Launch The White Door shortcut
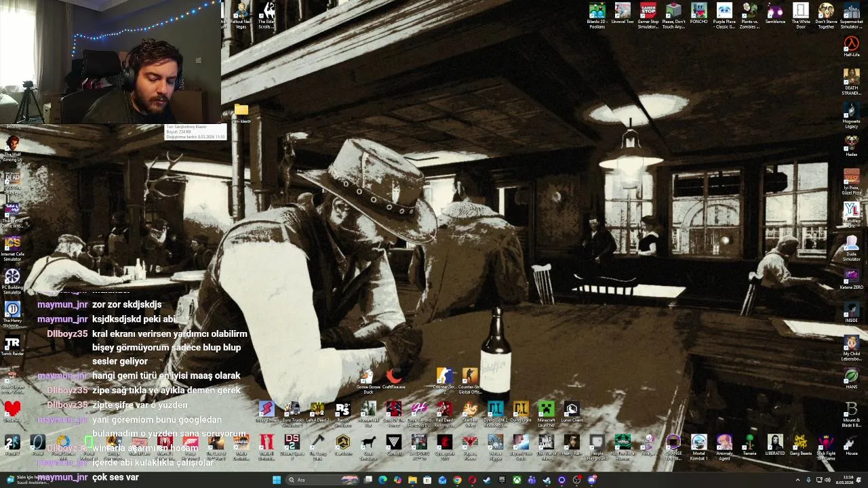Screen dimensions: 868x488 tap(801, 15)
